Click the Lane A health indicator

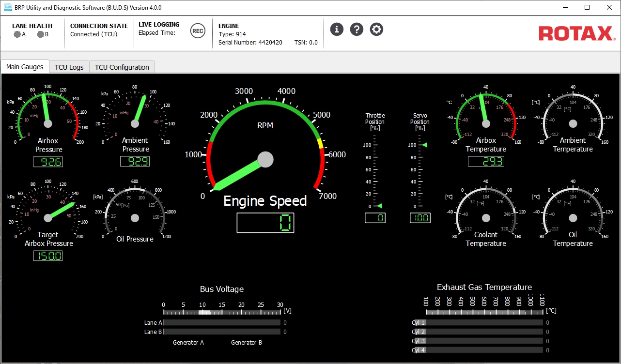(17, 34)
